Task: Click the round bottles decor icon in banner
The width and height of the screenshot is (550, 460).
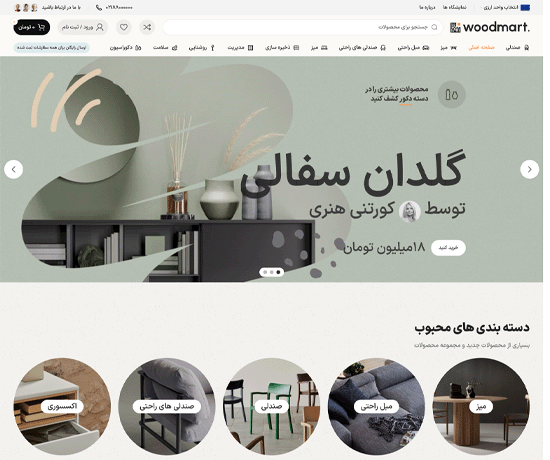Action: point(451,94)
